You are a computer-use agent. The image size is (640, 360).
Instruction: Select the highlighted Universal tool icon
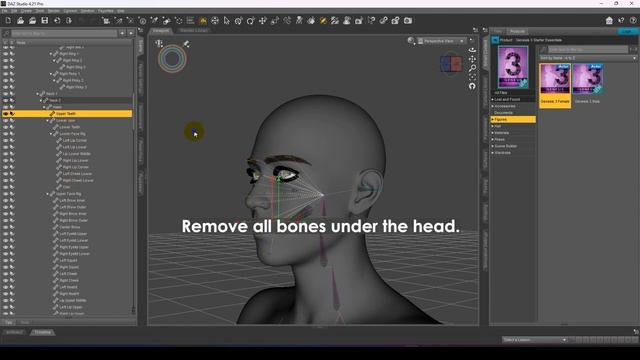point(203,20)
